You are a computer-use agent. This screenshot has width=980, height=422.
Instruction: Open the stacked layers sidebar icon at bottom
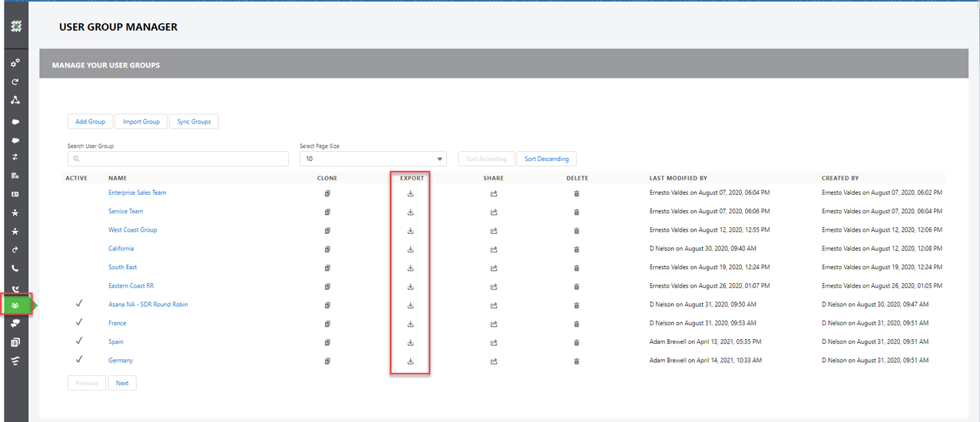coord(15,361)
